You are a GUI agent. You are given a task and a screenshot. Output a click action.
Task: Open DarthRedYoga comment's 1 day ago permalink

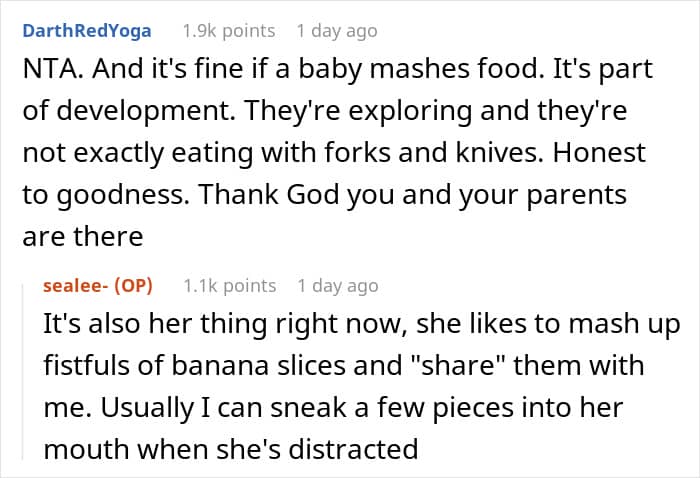337,31
